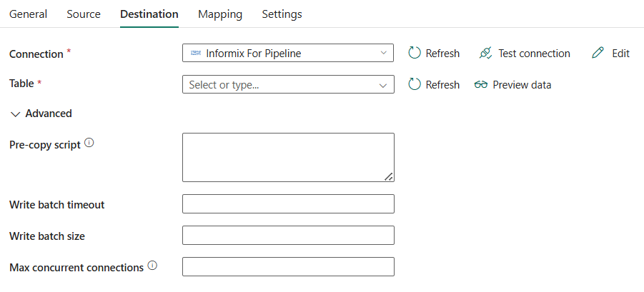Go to the Mapping tab

pos(220,14)
